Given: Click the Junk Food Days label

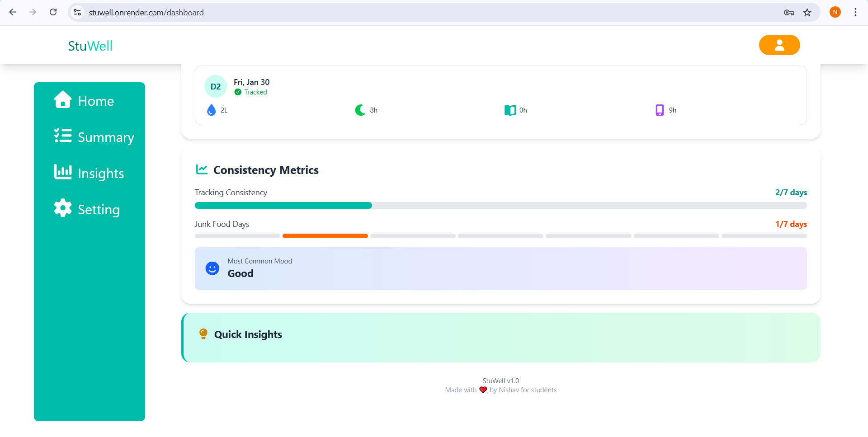Looking at the screenshot, I should (x=222, y=224).
